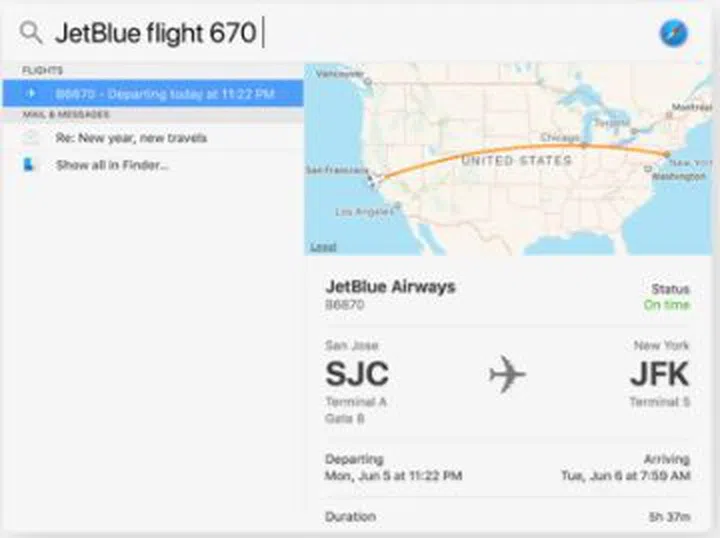Click the New York destination marker on map
The height and width of the screenshot is (538, 720).
point(666,154)
